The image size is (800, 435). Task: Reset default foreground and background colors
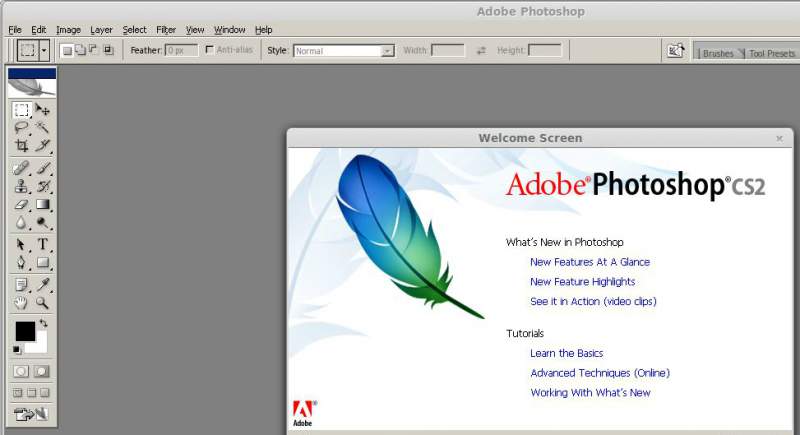[17, 350]
